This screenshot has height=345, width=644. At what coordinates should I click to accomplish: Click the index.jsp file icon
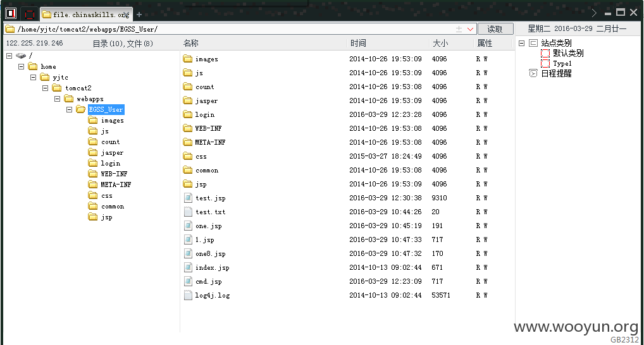click(x=188, y=267)
